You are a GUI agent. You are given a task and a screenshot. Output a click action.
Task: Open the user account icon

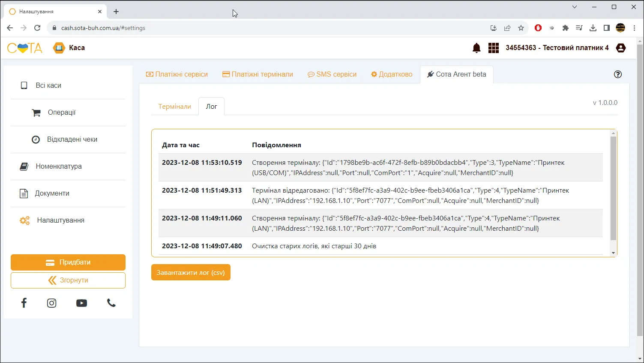[621, 48]
